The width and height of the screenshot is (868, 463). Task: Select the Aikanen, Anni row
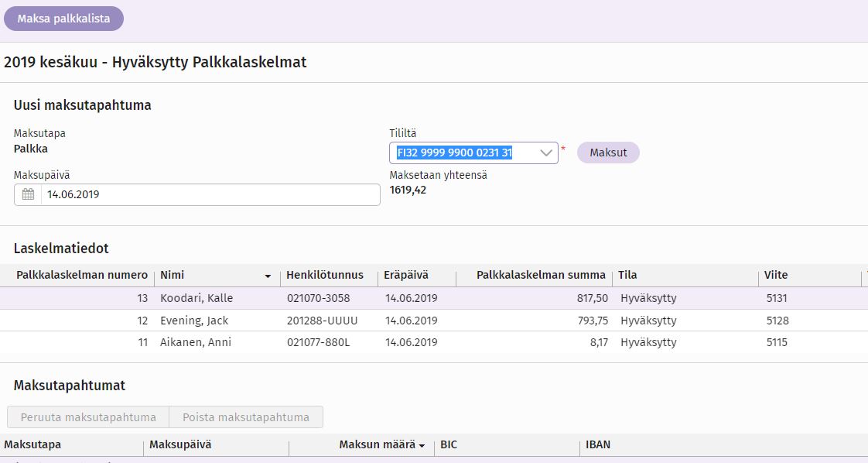pos(434,342)
